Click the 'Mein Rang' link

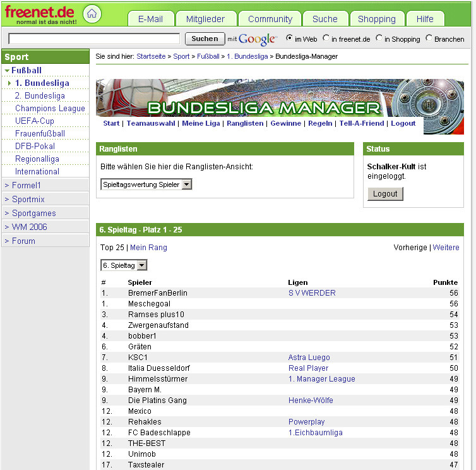coord(148,247)
